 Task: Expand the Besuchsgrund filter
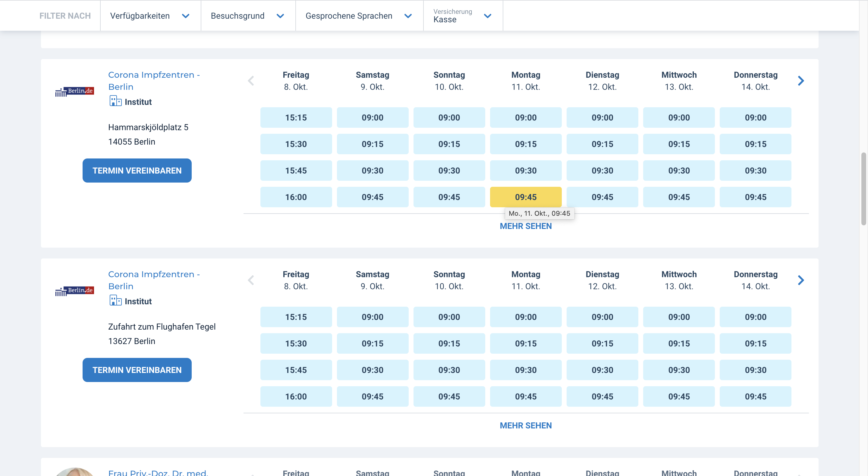pos(248,15)
